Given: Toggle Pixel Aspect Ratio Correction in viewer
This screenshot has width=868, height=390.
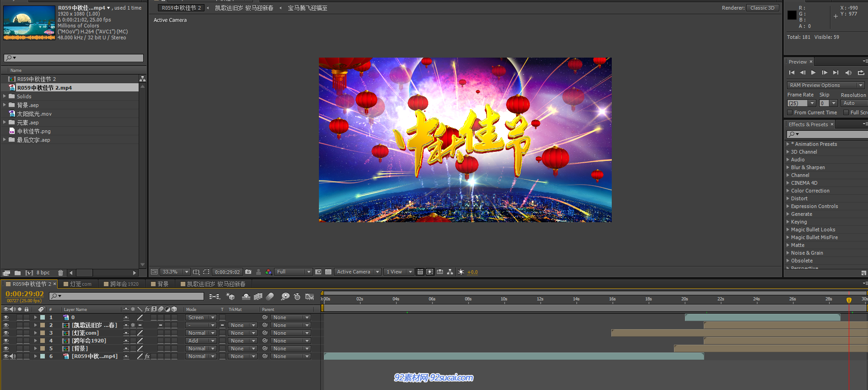Looking at the screenshot, I should click(x=420, y=272).
